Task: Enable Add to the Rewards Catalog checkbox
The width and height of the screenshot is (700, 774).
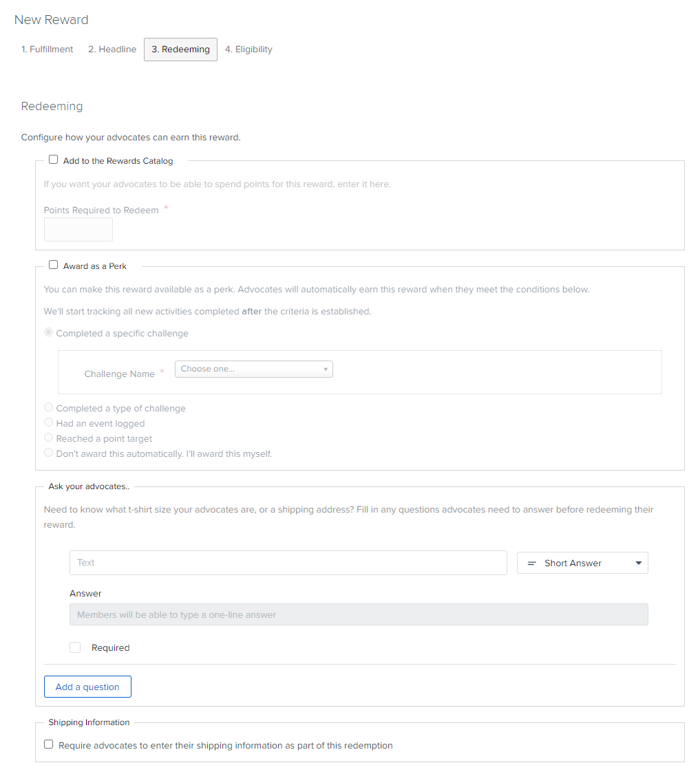Action: 54,160
